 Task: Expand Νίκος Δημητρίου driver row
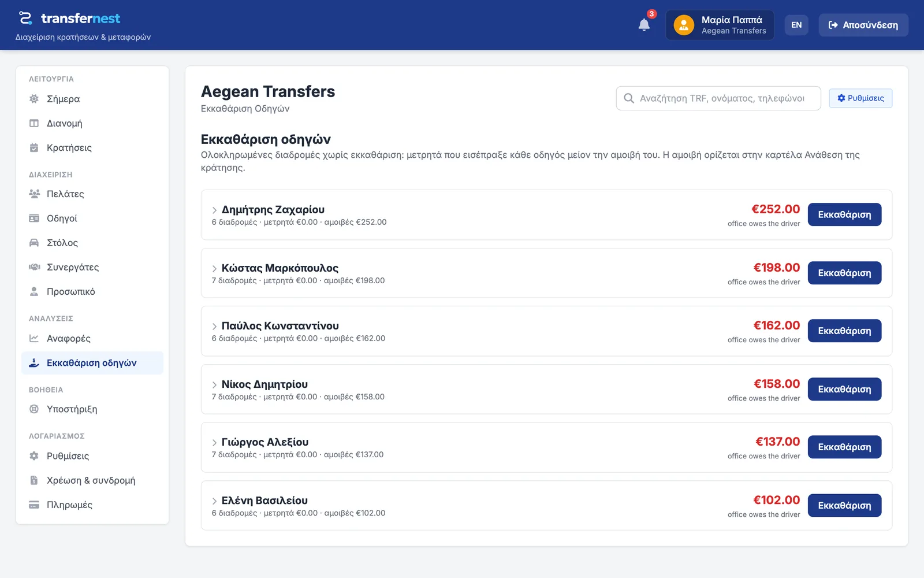click(214, 385)
